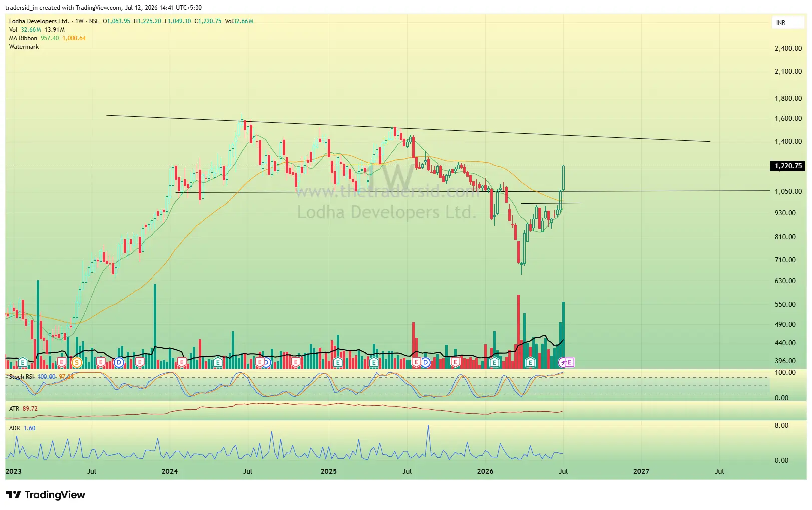Viewport: 812px width, 510px height.
Task: Select the upper descending trend line
Action: (x=408, y=129)
